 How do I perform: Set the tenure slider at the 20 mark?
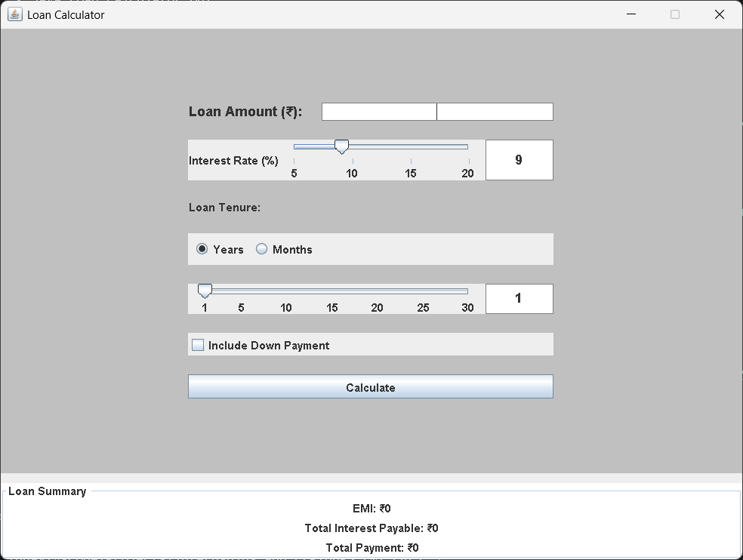click(378, 291)
